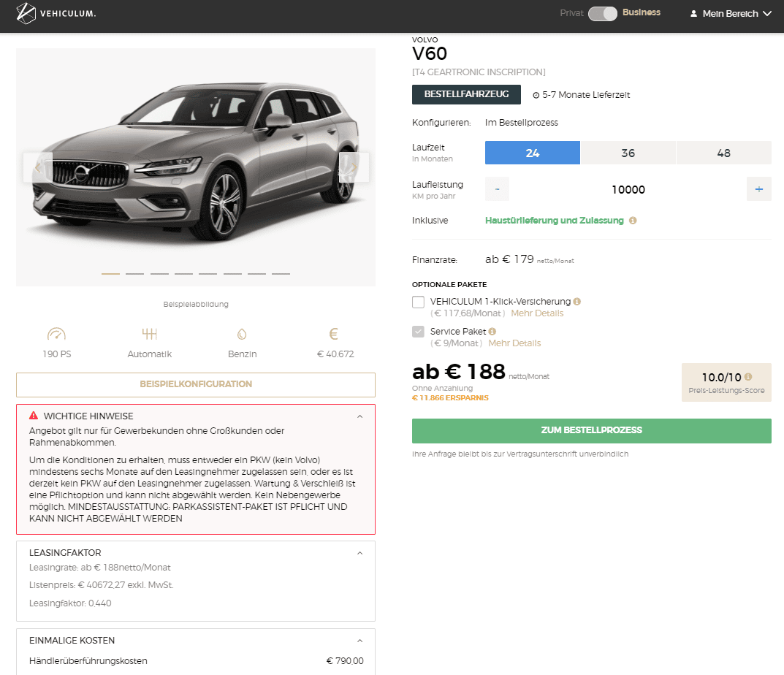This screenshot has height=675, width=784.
Task: Click info icon beside 1-Klick-Versicherung
Action: (577, 302)
